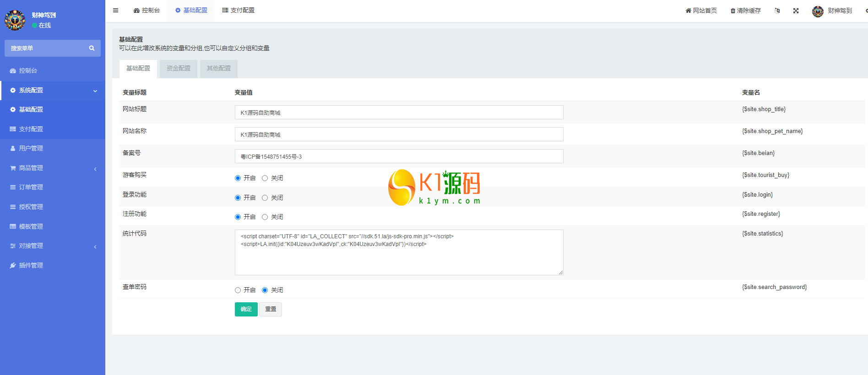Expand the 对接管理 submenu arrow

coord(95,246)
